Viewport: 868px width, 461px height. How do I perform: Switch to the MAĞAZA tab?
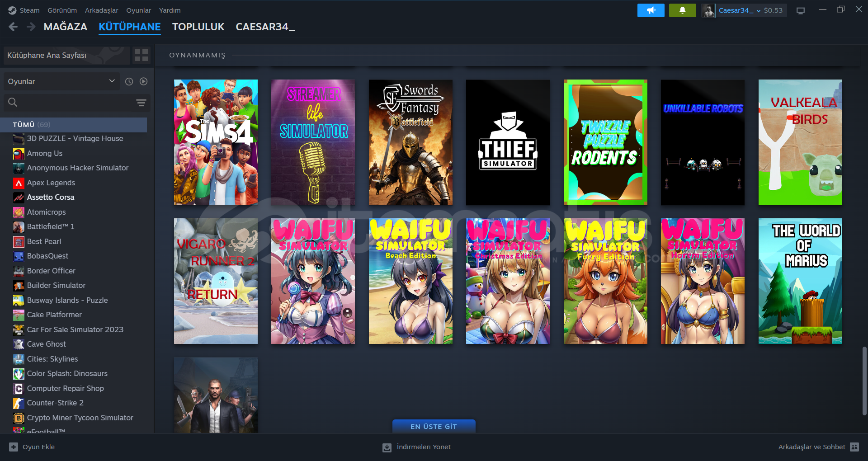(x=66, y=27)
